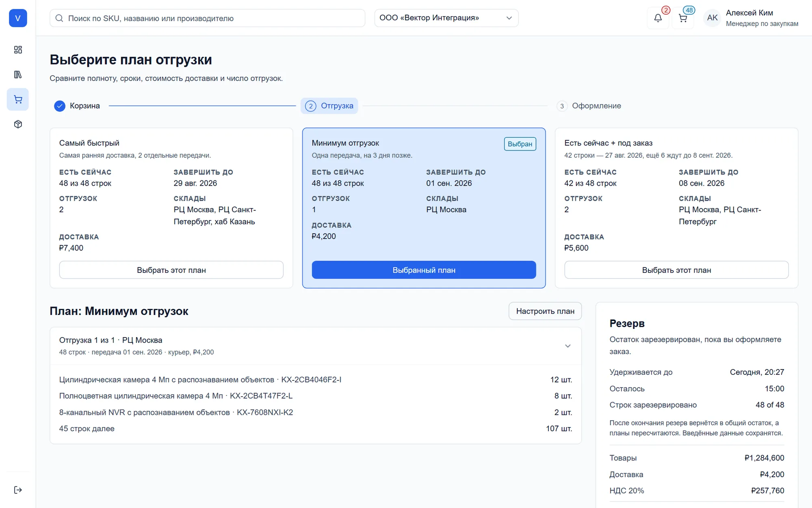Click the Резерв panel heading
Screen dimensions: 812x508
click(627, 323)
